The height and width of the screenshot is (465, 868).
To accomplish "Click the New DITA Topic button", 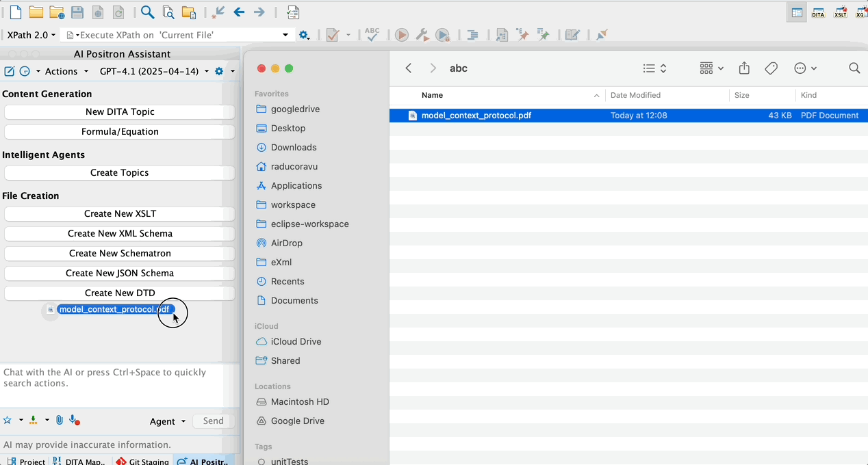I will tap(120, 111).
